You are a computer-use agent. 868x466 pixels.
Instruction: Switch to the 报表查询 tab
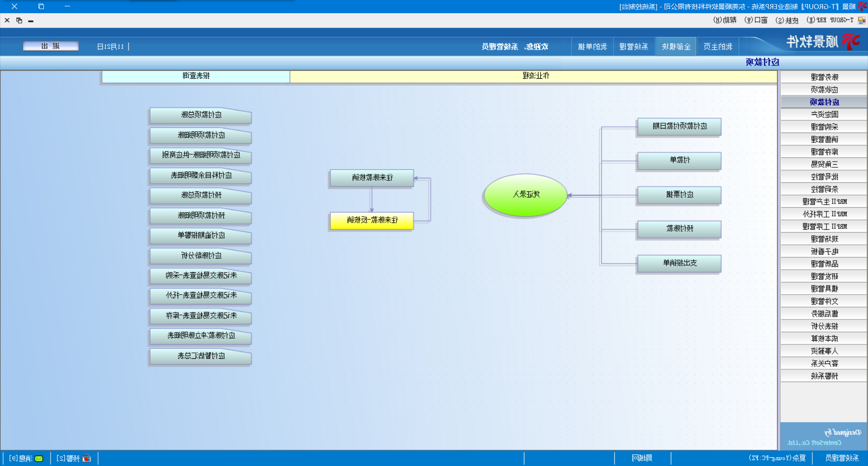(196, 76)
